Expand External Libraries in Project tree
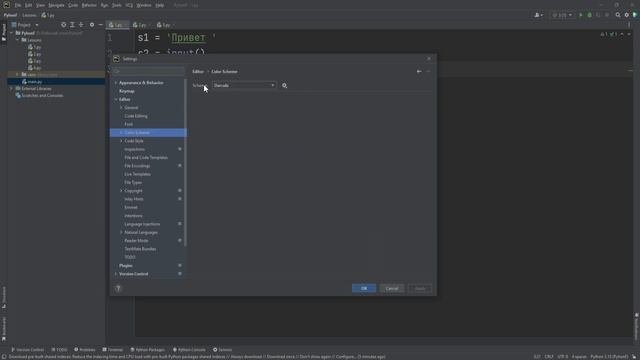The height and width of the screenshot is (360, 640). [12, 89]
